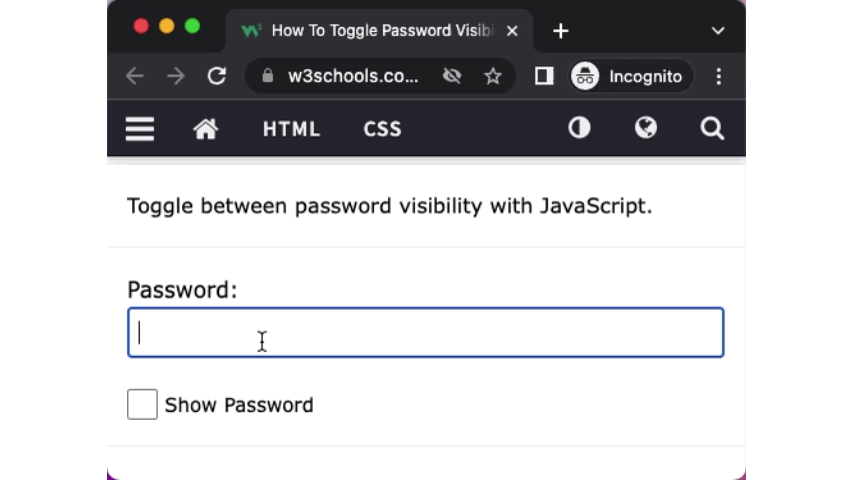Open the side panel icon

click(544, 76)
